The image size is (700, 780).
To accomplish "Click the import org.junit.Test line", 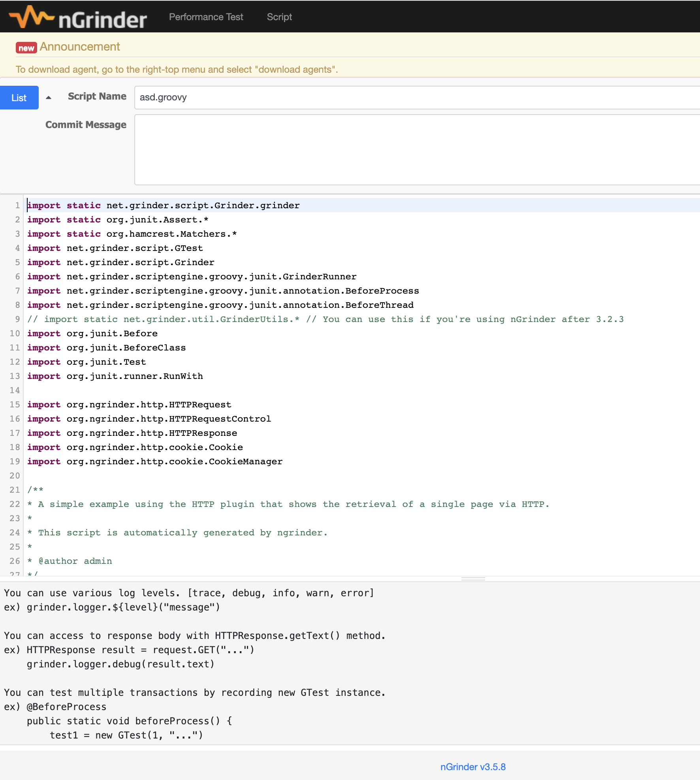I will pyautogui.click(x=87, y=362).
